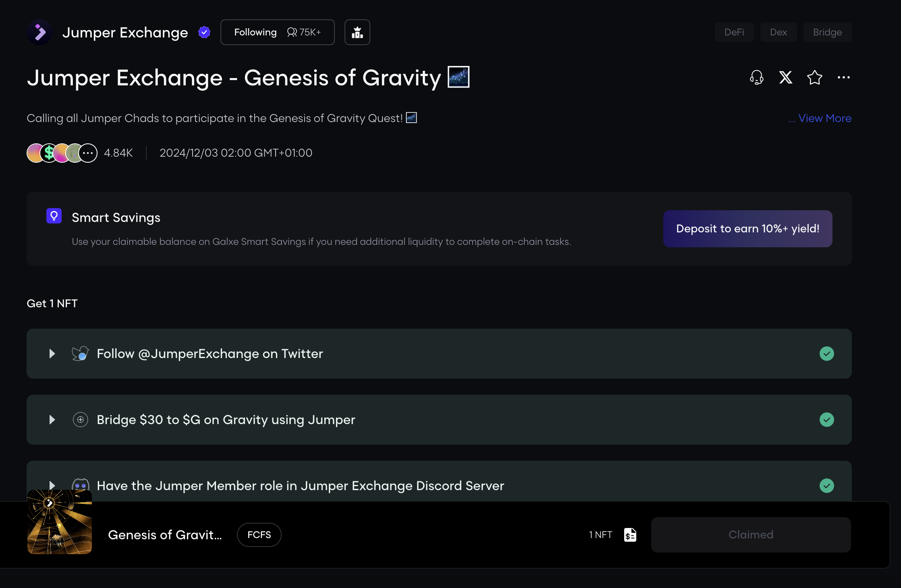Expand the Follow @JumperExchange on Twitter task

(x=52, y=354)
